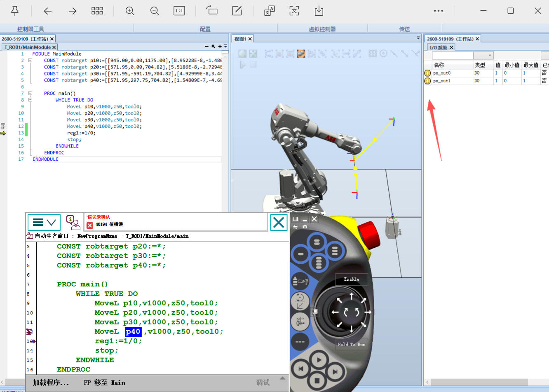Click the step forward button on the pendant
549x392 pixels.
335,371
